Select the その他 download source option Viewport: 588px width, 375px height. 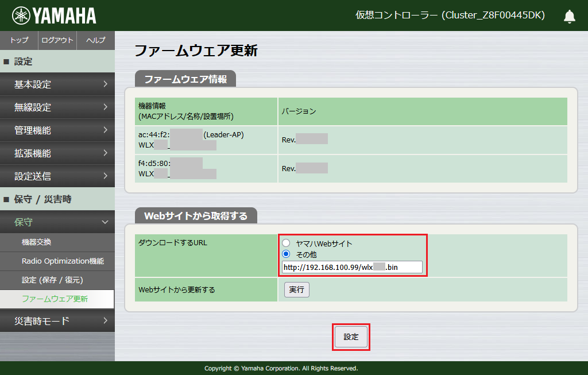point(285,253)
